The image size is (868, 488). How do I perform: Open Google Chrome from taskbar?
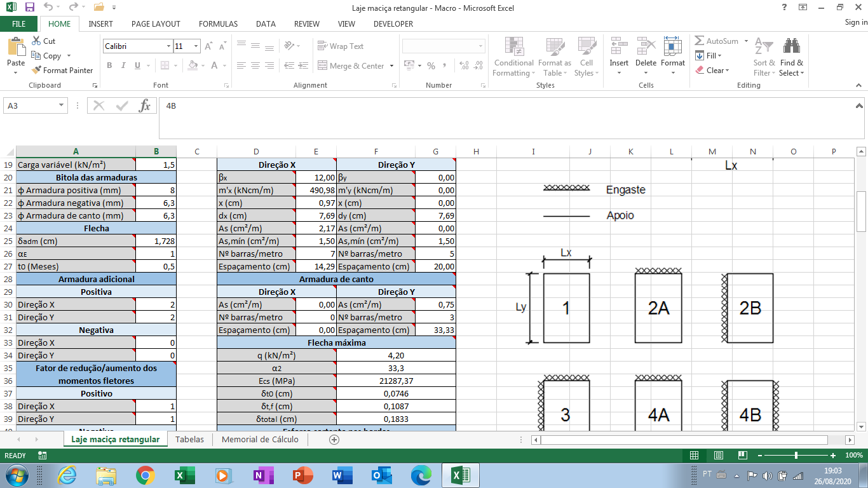(x=145, y=475)
